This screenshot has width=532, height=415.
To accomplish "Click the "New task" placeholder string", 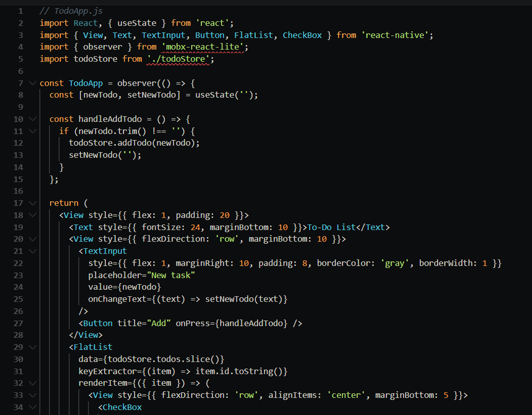I will 171,275.
